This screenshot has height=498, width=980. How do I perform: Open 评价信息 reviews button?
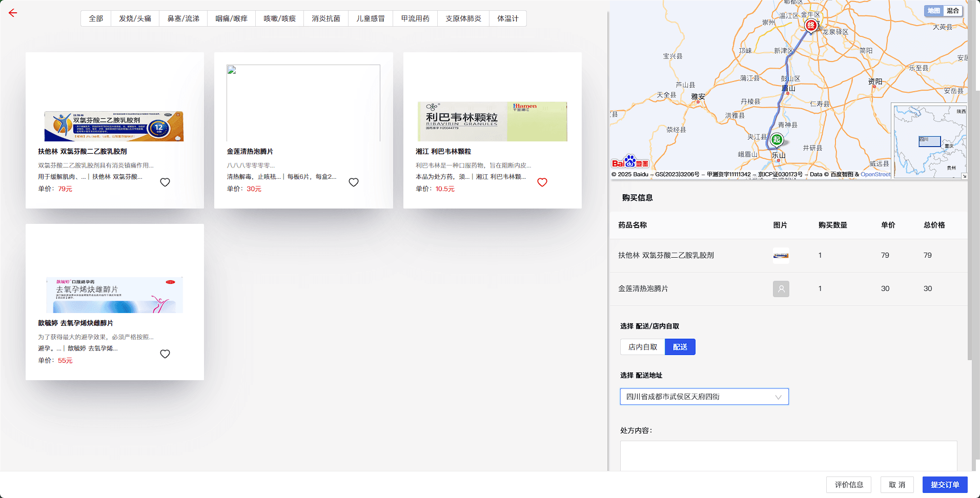click(849, 485)
